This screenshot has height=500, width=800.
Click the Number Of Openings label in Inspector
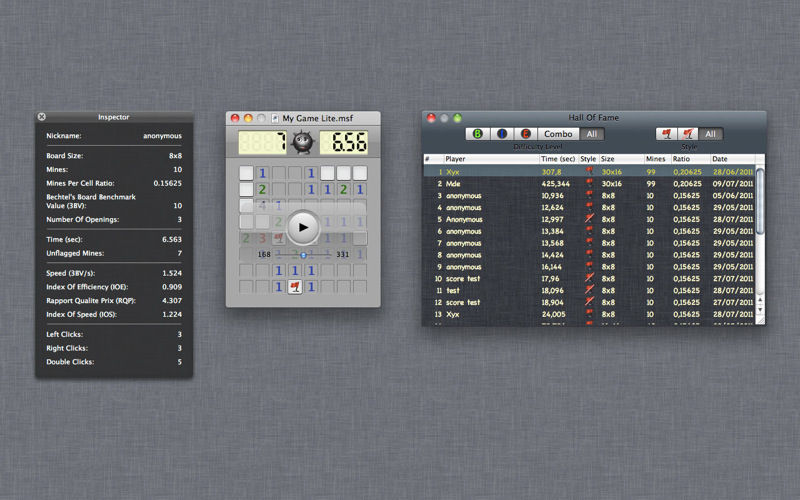point(83,219)
